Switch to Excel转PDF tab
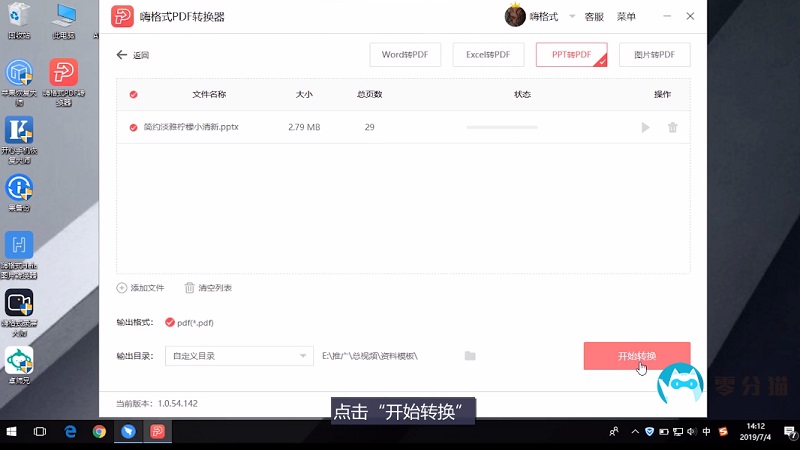The image size is (800, 450). (488, 55)
